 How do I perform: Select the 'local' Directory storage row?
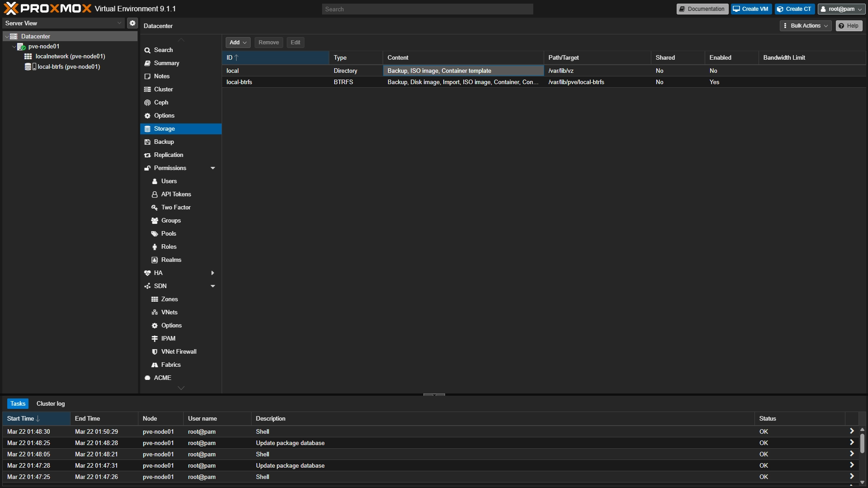click(x=544, y=71)
